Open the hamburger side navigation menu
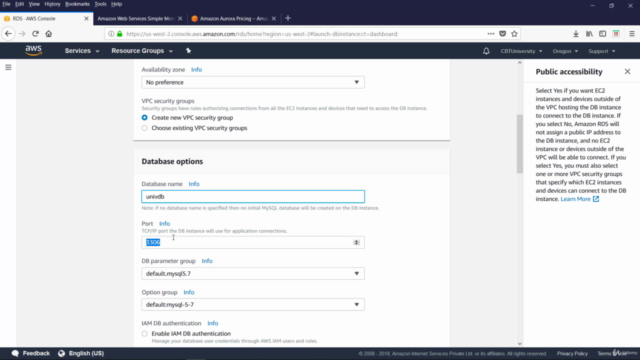The image size is (640, 360). click(8, 67)
